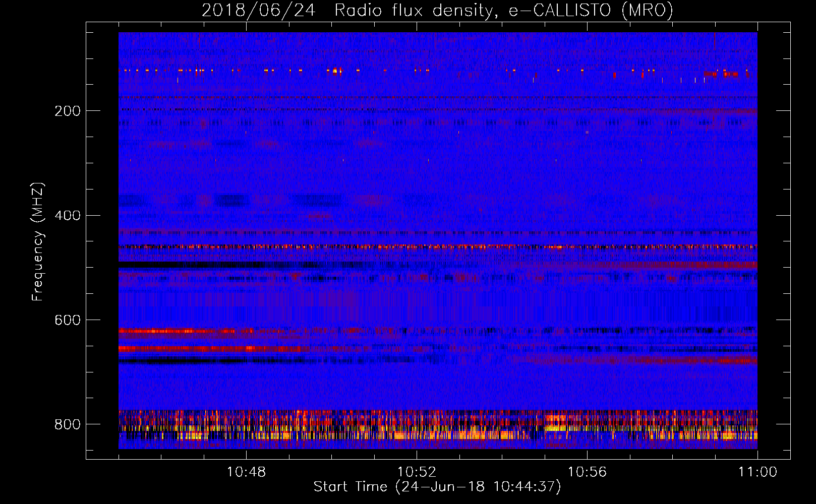Image resolution: width=816 pixels, height=504 pixels.
Task: Click the 10:52 time tick label
Action: [x=417, y=472]
